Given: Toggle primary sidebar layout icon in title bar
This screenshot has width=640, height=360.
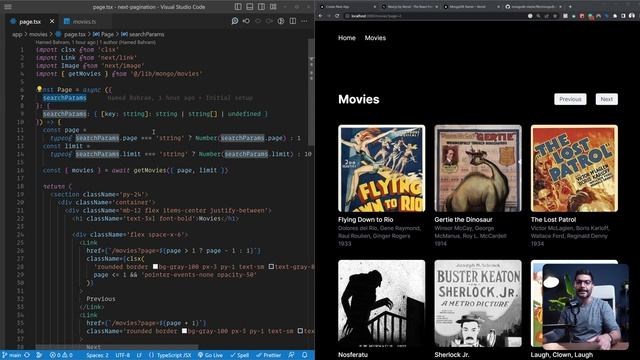Looking at the screenshot, I should pyautogui.click(x=238, y=7).
